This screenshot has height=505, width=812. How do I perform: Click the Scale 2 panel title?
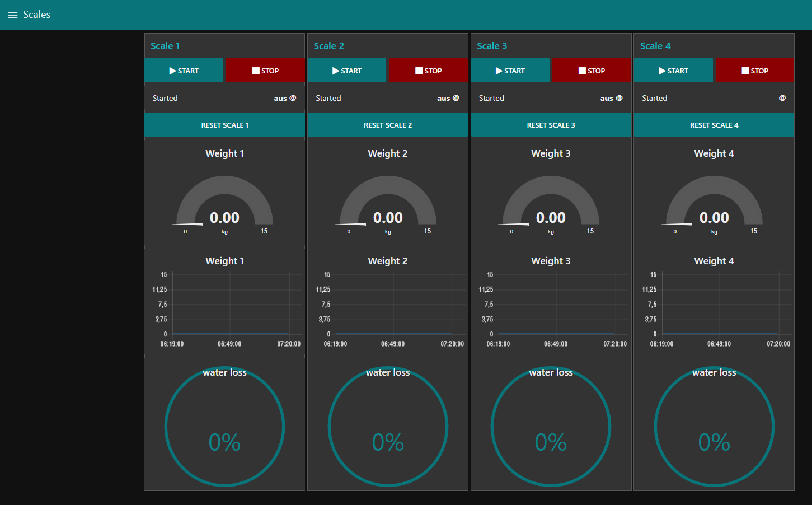tap(329, 46)
